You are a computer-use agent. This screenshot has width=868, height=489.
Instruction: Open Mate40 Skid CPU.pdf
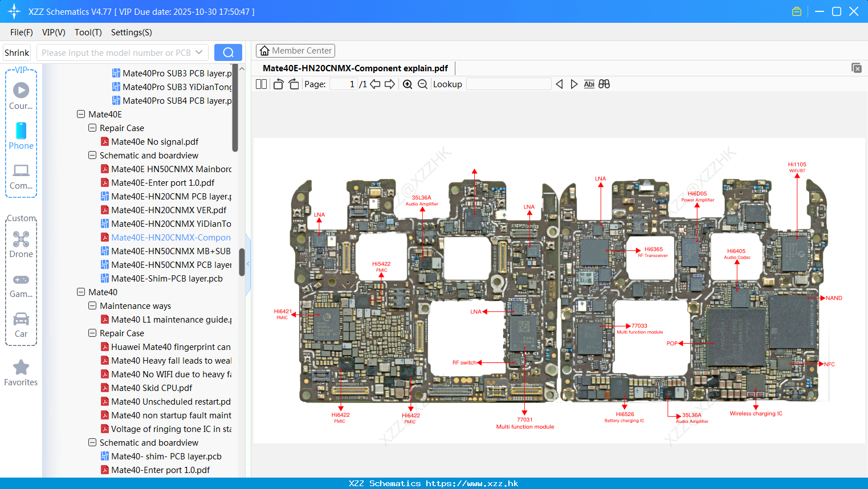pos(146,388)
